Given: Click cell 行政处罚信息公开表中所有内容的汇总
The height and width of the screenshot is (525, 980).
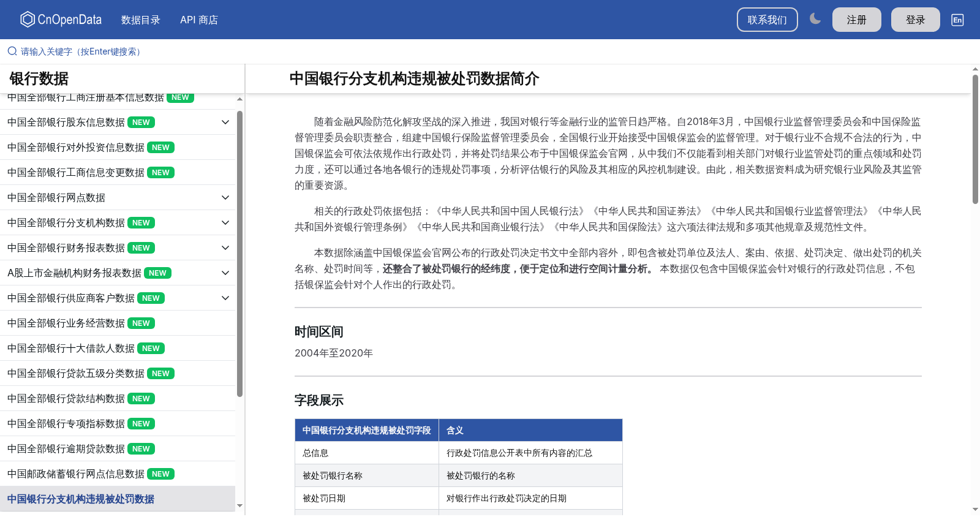Looking at the screenshot, I should point(531,453).
